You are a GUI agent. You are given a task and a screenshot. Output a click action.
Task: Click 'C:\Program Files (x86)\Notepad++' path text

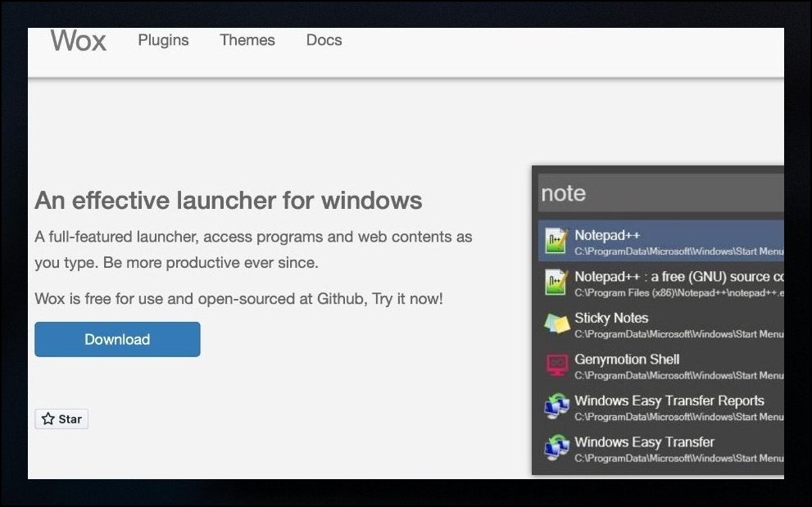679,293
